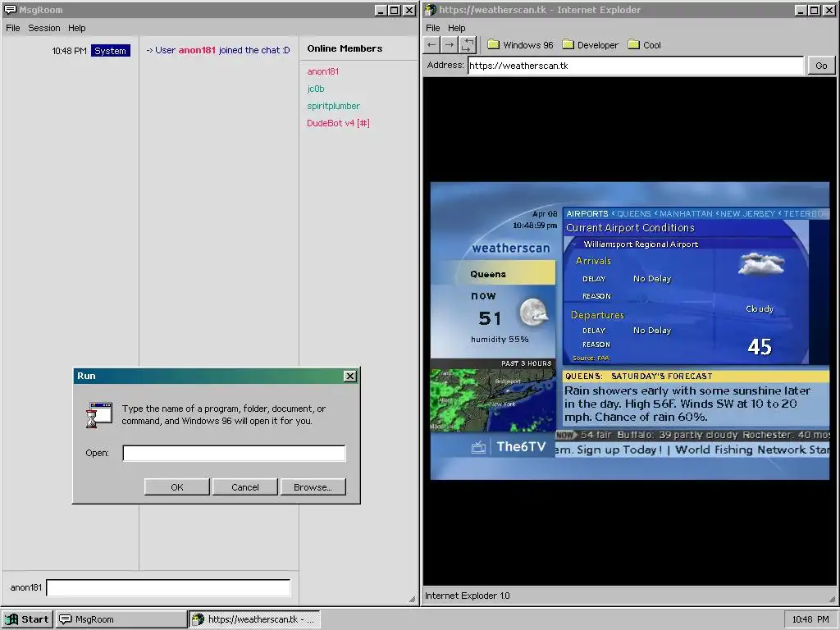Maximize the MsgRoom window

click(x=395, y=10)
